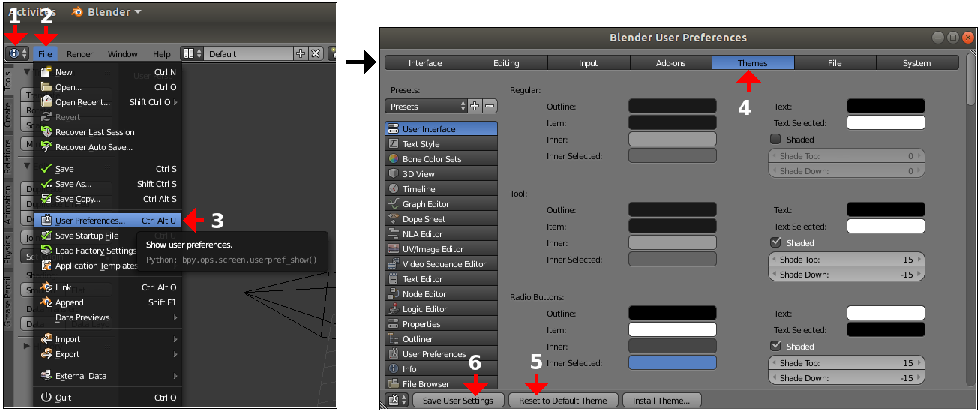Choose Quit from the File menu
Viewport: 980px width, 412px height.
pos(107,398)
